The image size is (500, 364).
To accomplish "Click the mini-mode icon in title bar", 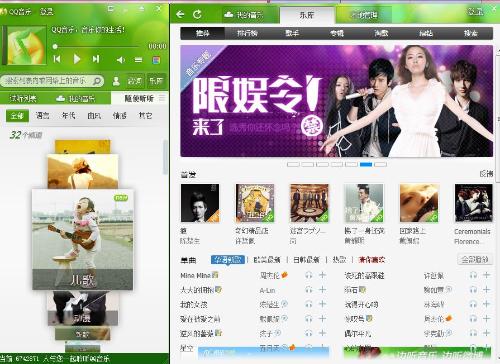I will tap(111, 8).
